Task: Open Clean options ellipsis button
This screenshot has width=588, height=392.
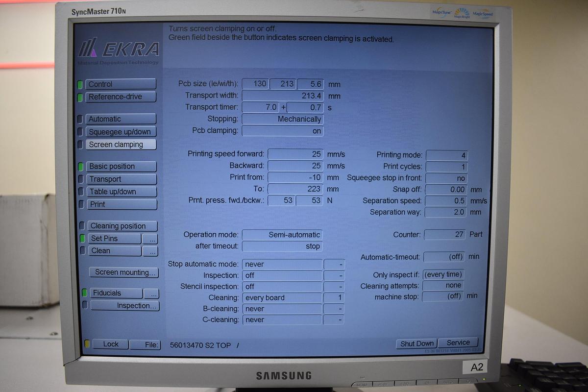Action: (x=150, y=251)
